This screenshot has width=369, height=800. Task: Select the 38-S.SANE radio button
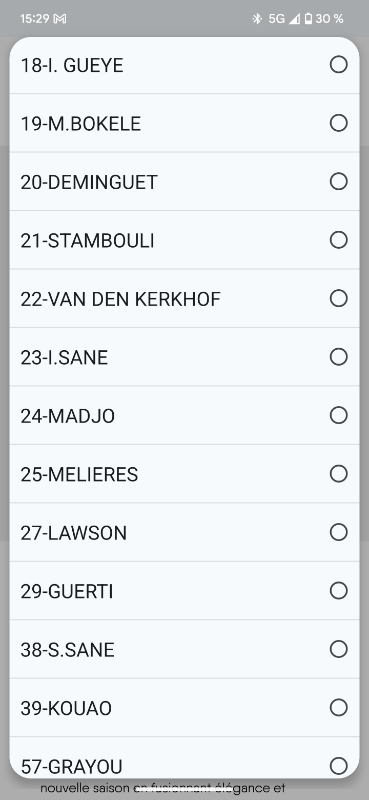pyautogui.click(x=338, y=649)
